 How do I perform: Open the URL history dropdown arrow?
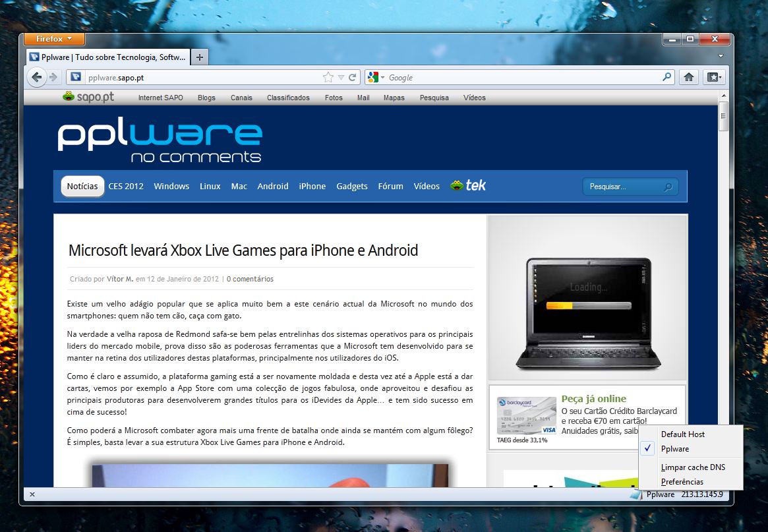pos(341,77)
